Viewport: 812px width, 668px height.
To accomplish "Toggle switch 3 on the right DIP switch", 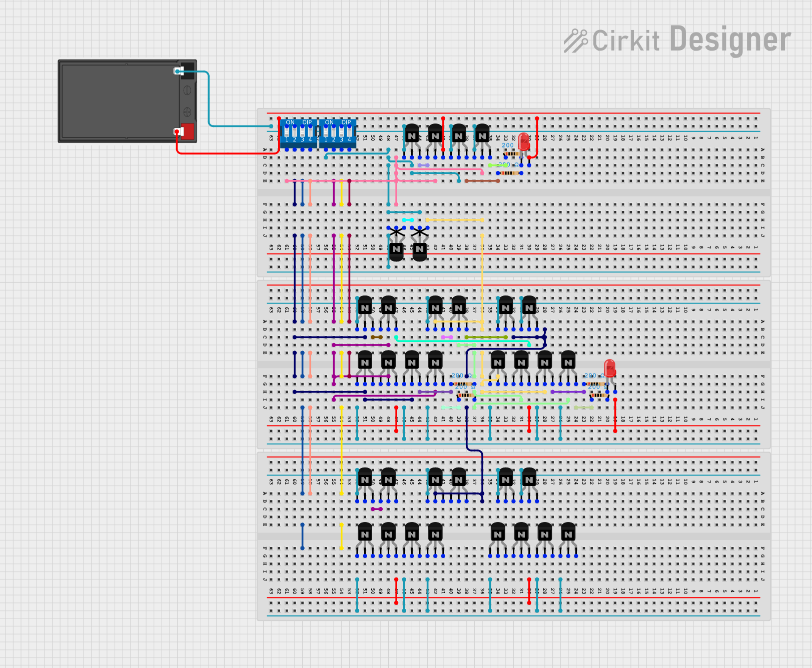I will (341, 131).
